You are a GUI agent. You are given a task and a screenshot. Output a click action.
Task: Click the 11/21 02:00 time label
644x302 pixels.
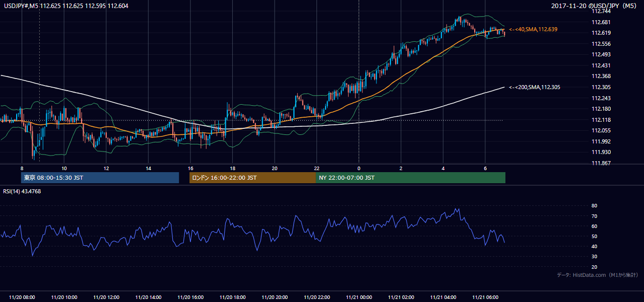click(x=401, y=297)
